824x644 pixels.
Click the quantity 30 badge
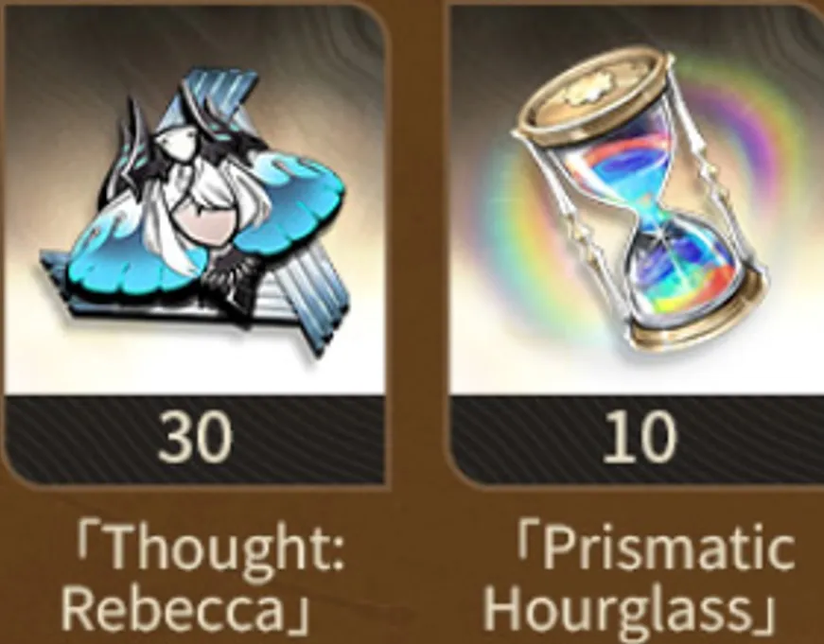click(x=195, y=437)
